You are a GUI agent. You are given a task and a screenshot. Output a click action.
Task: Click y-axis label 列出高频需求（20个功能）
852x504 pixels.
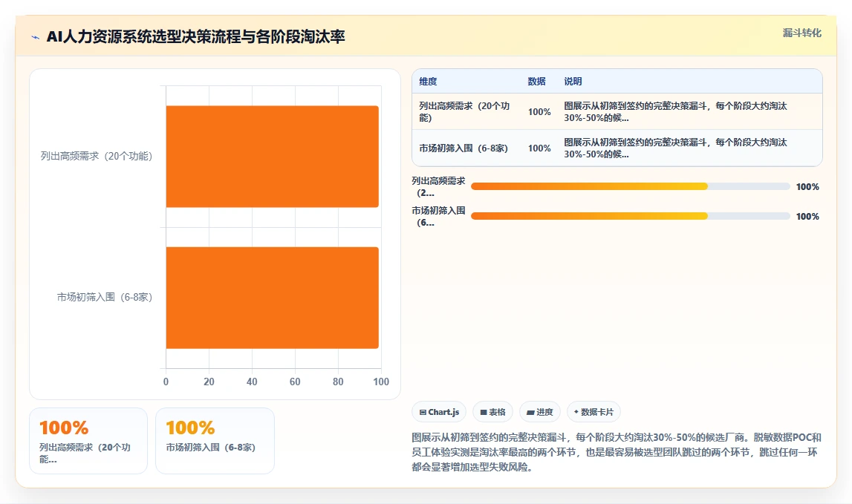pos(97,157)
